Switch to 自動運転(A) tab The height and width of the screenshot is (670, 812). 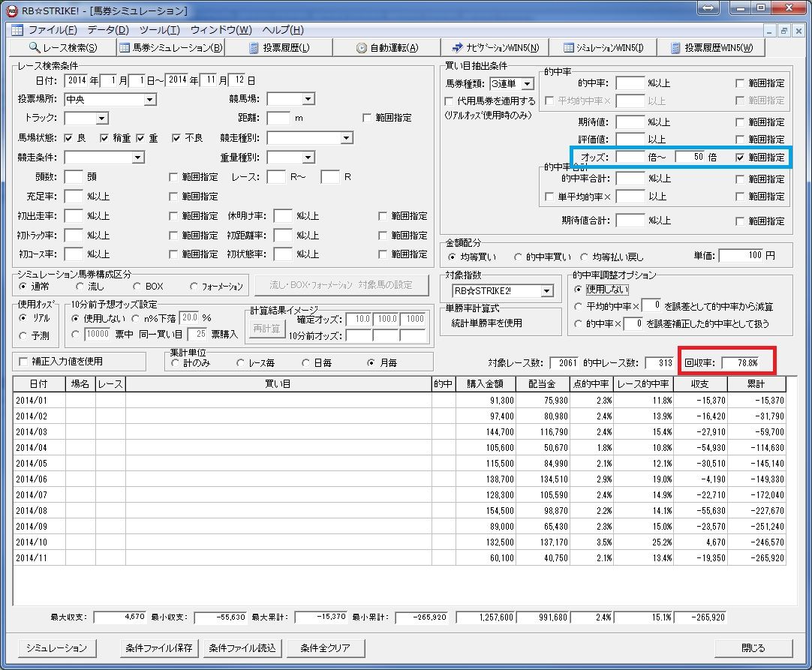387,47
